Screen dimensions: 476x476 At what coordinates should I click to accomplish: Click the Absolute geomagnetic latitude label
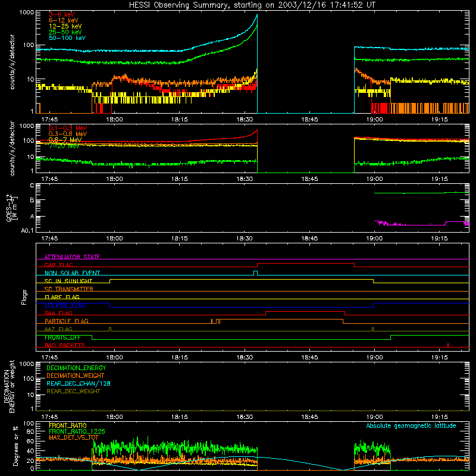(x=411, y=425)
